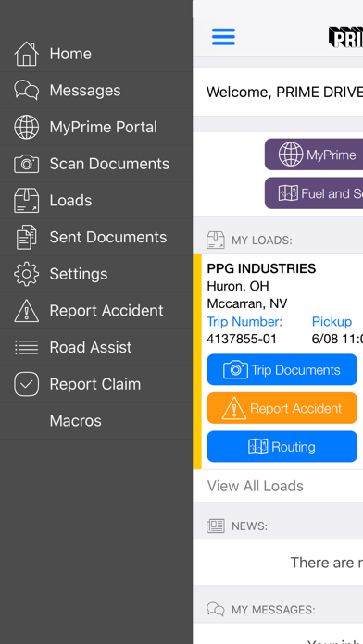Tap the blue Routing button
The height and width of the screenshot is (644, 363).
click(282, 446)
